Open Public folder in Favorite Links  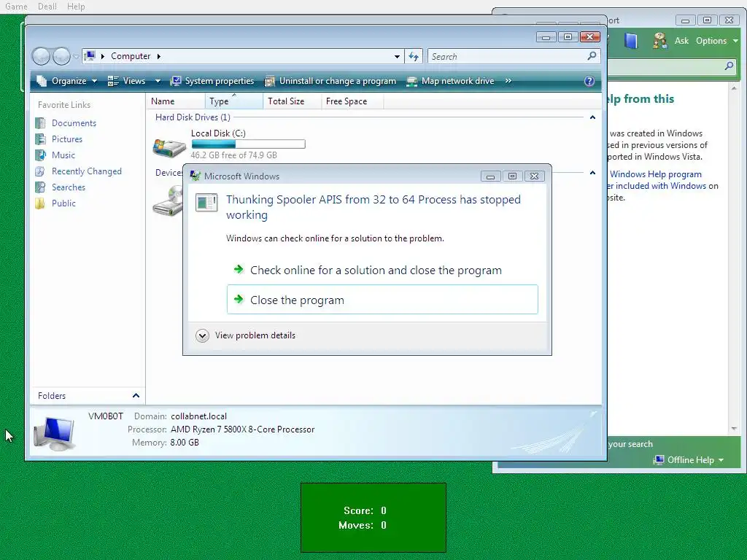tap(63, 203)
